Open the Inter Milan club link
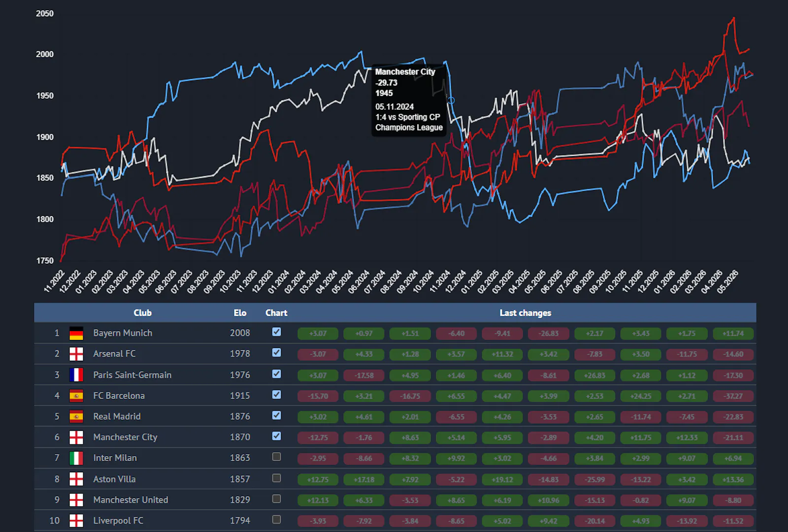The height and width of the screenshot is (532, 788). 115,458
